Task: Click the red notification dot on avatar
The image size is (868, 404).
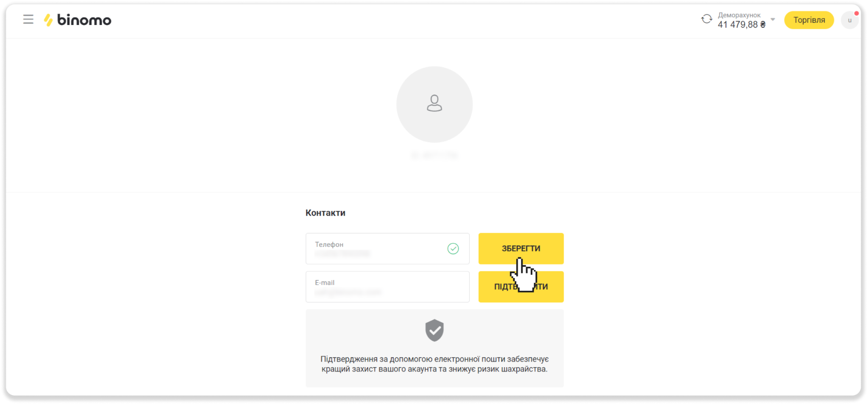Action: pyautogui.click(x=856, y=14)
